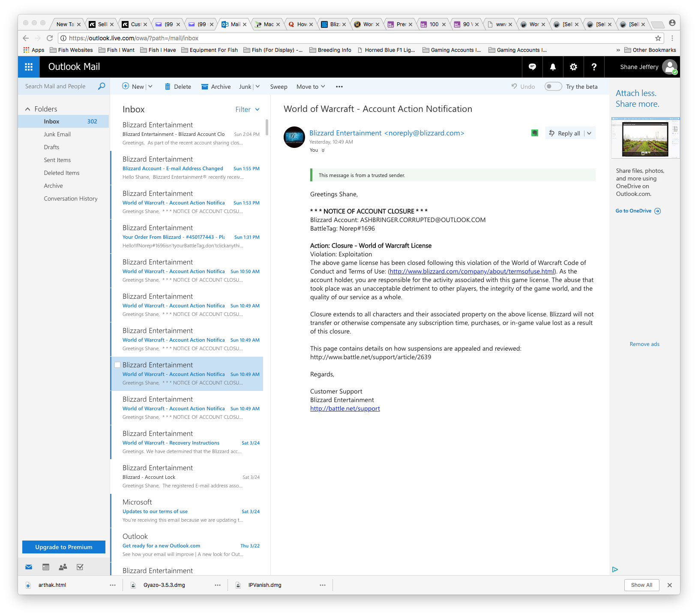Click the Delete trash button

tap(178, 87)
